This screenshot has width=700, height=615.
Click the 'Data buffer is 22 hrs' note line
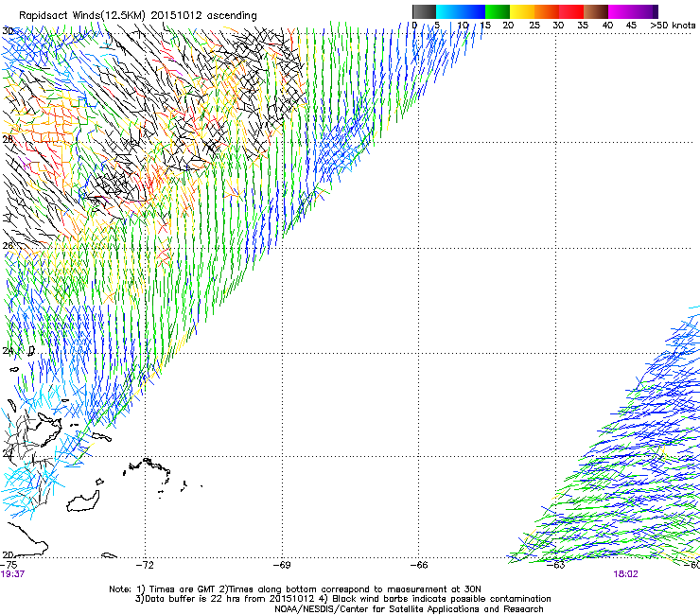click(342, 599)
